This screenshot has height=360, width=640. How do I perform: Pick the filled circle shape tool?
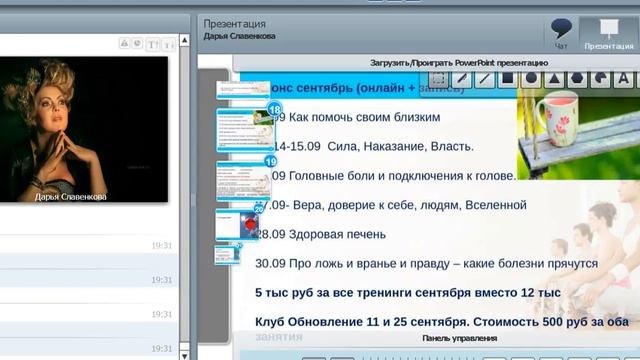(531, 78)
